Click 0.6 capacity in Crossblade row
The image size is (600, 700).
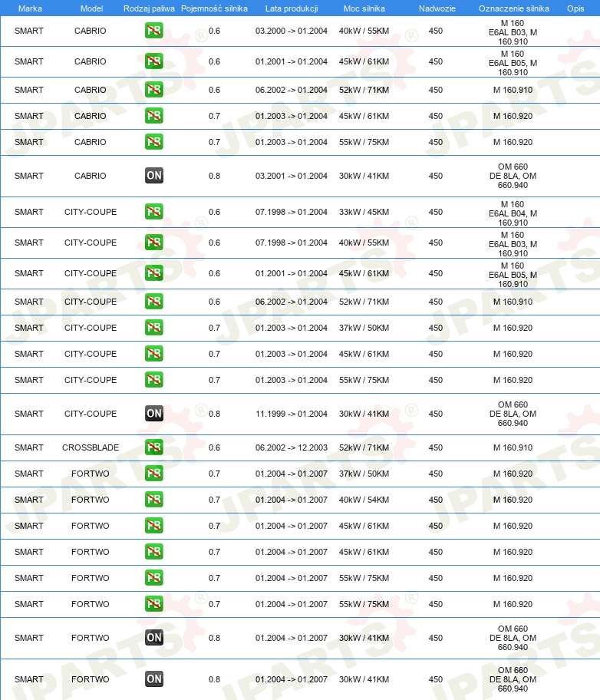(x=214, y=447)
